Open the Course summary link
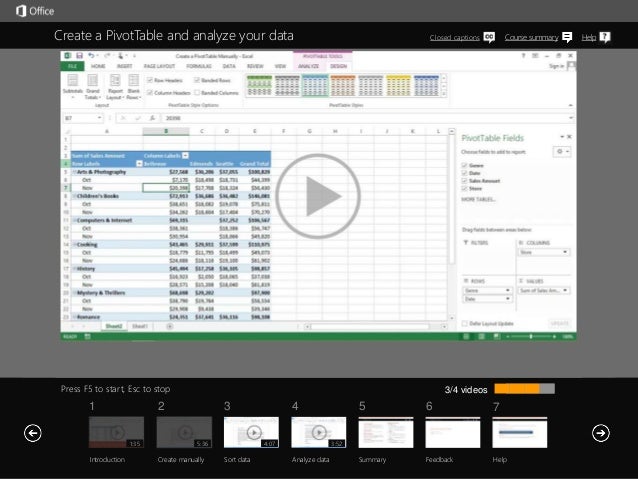The width and height of the screenshot is (638, 479). pyautogui.click(x=531, y=37)
